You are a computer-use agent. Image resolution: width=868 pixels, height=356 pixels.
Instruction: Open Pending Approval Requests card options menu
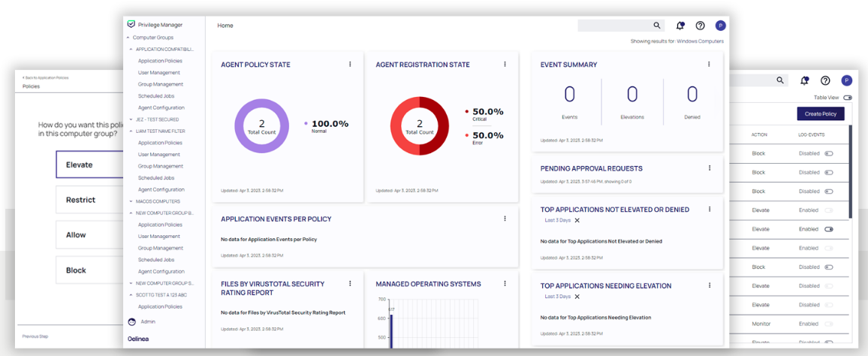(x=709, y=167)
